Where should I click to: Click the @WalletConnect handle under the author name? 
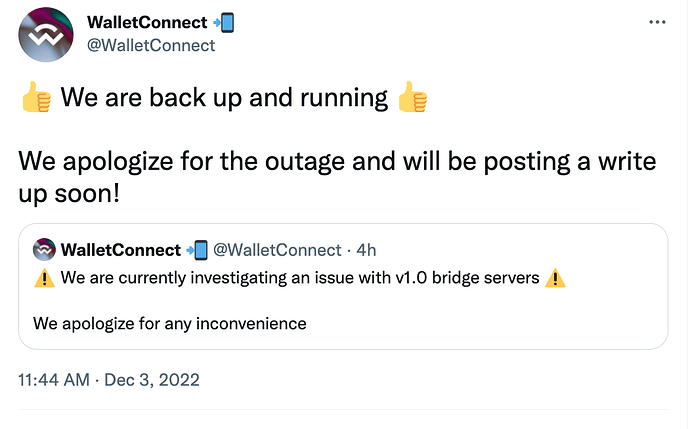(x=151, y=45)
